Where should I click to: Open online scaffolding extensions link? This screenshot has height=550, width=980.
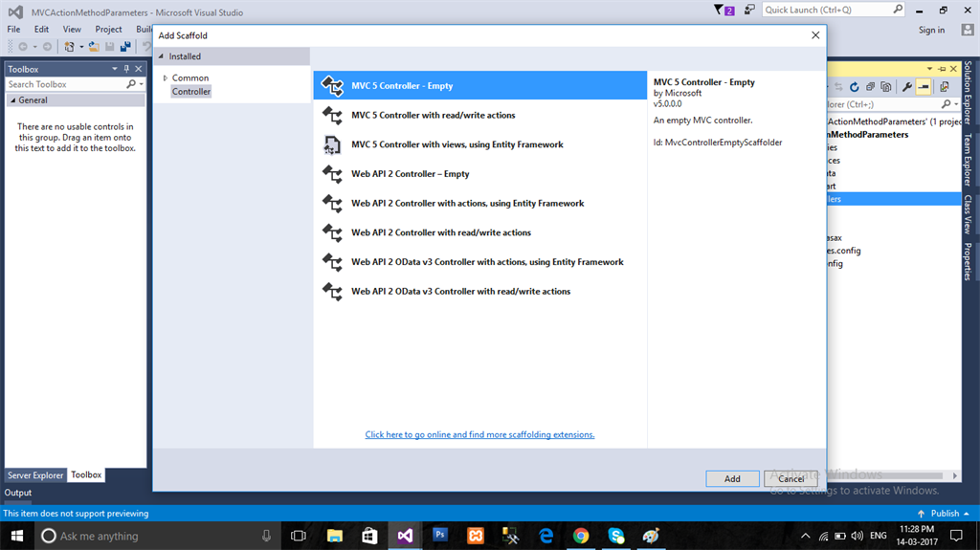click(479, 434)
